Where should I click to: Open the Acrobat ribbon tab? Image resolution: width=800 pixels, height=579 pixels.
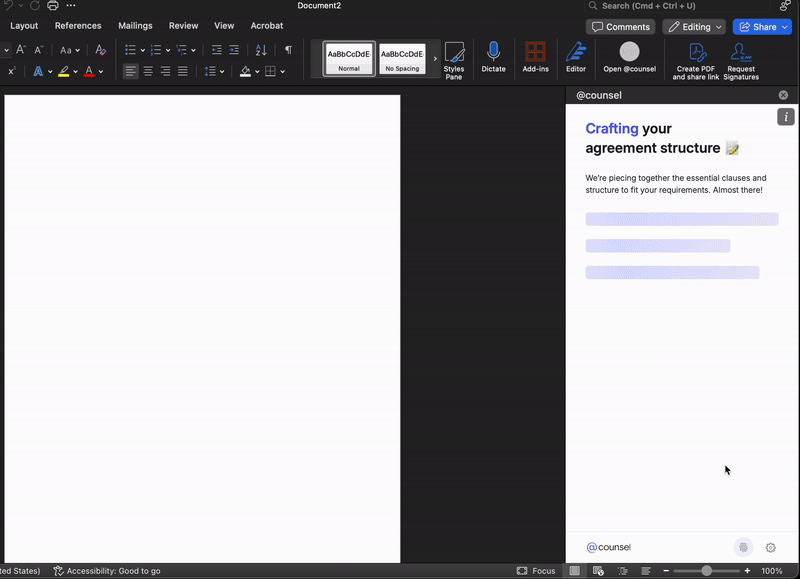click(266, 26)
